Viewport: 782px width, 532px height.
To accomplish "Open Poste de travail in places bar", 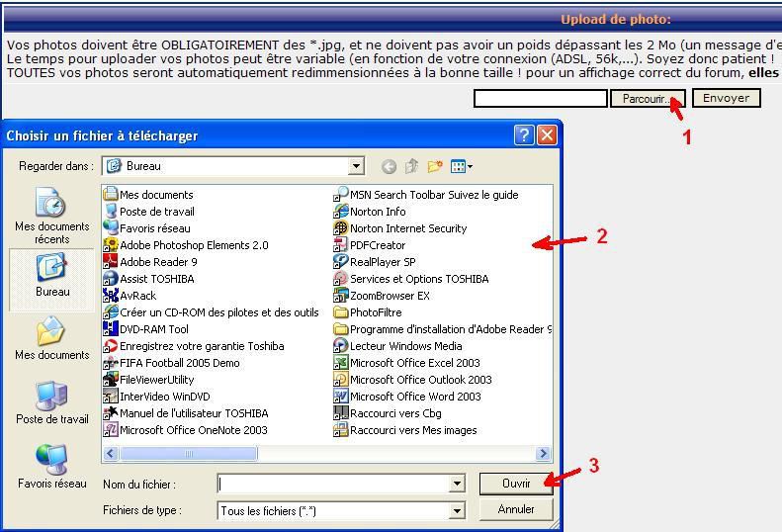I will click(51, 402).
